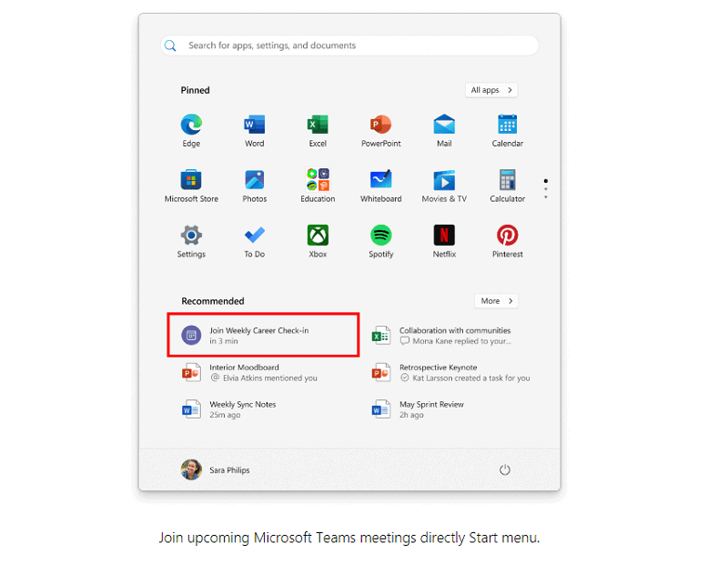This screenshot has height=574, width=728.
Task: Click the power button icon
Action: [x=505, y=470]
